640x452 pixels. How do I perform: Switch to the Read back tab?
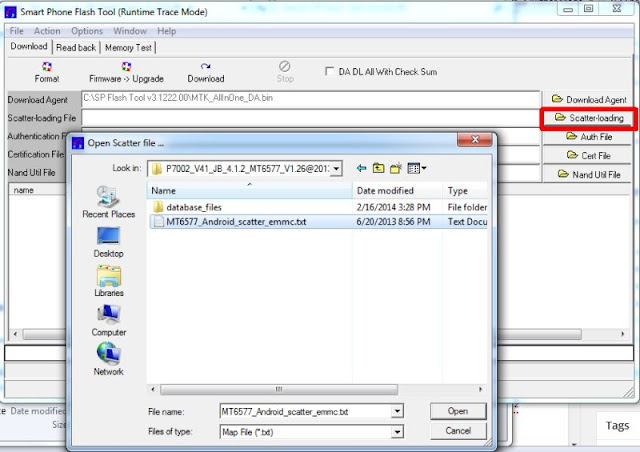click(76, 48)
